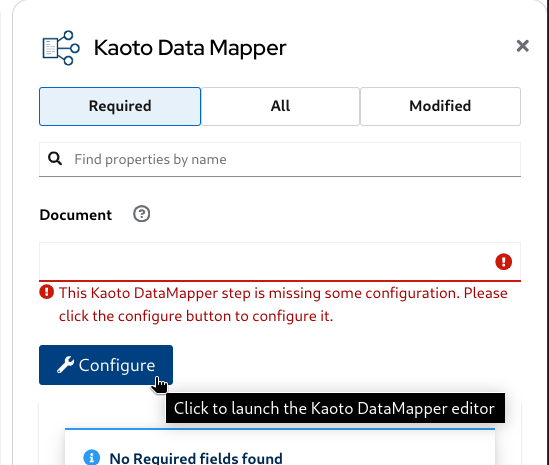This screenshot has width=549, height=465.
Task: Launch the DataMapper editor with Configure button
Action: click(106, 365)
